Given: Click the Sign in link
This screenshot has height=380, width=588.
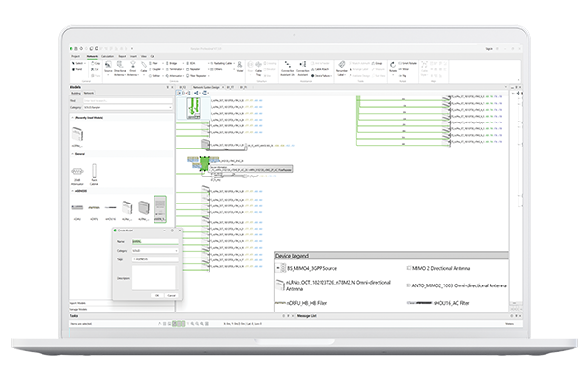Looking at the screenshot, I should coord(489,49).
